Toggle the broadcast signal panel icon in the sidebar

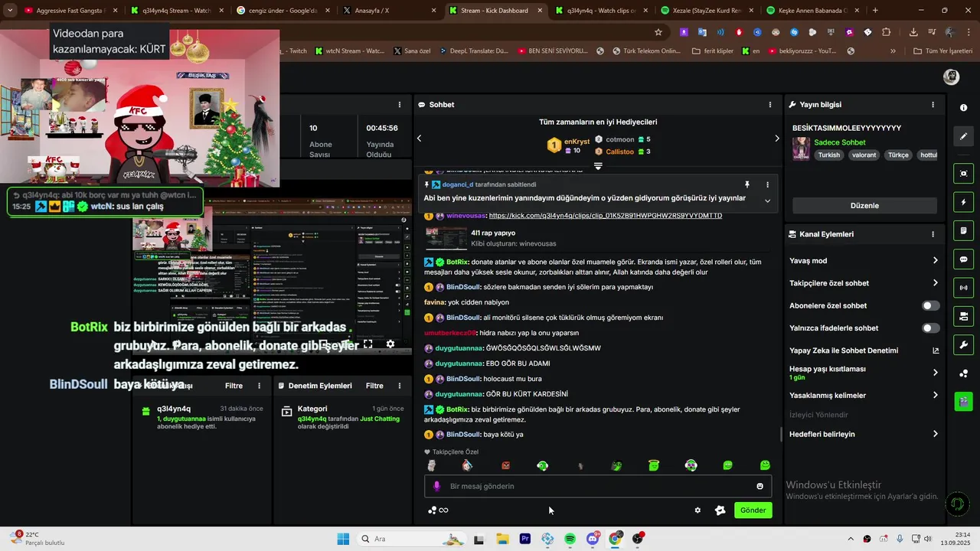pyautogui.click(x=964, y=288)
